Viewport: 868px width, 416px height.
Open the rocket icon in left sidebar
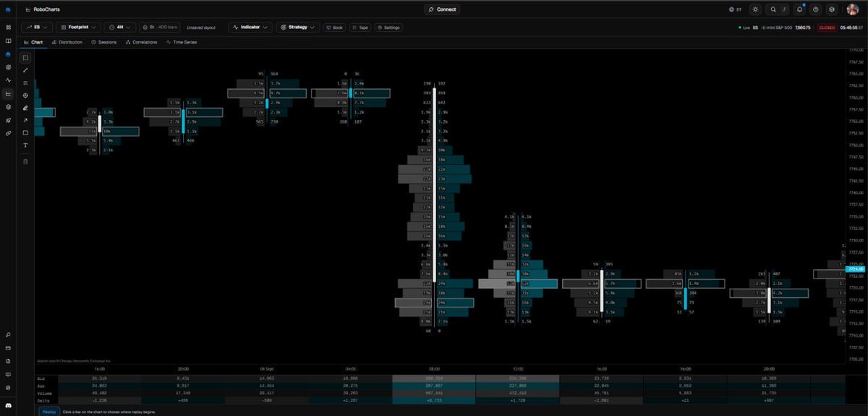point(8,120)
